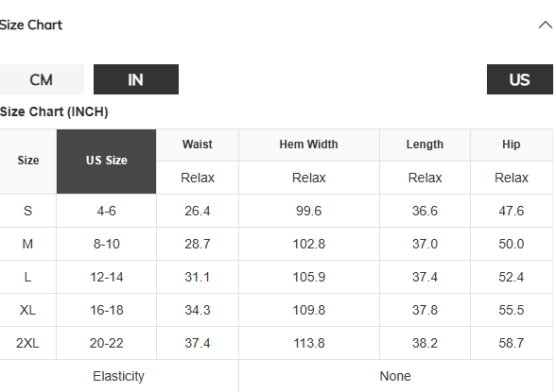Select the IN unit toggle
This screenshot has width=556, height=392.
point(136,79)
